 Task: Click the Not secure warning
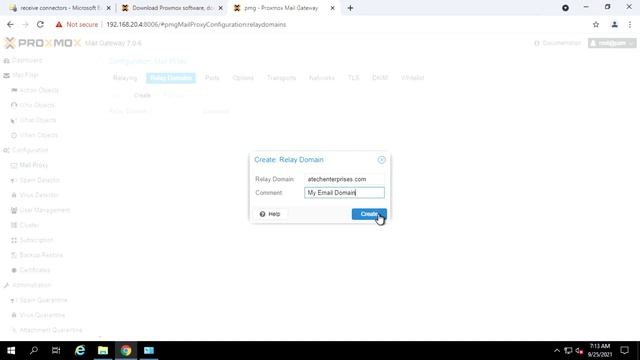point(77,24)
